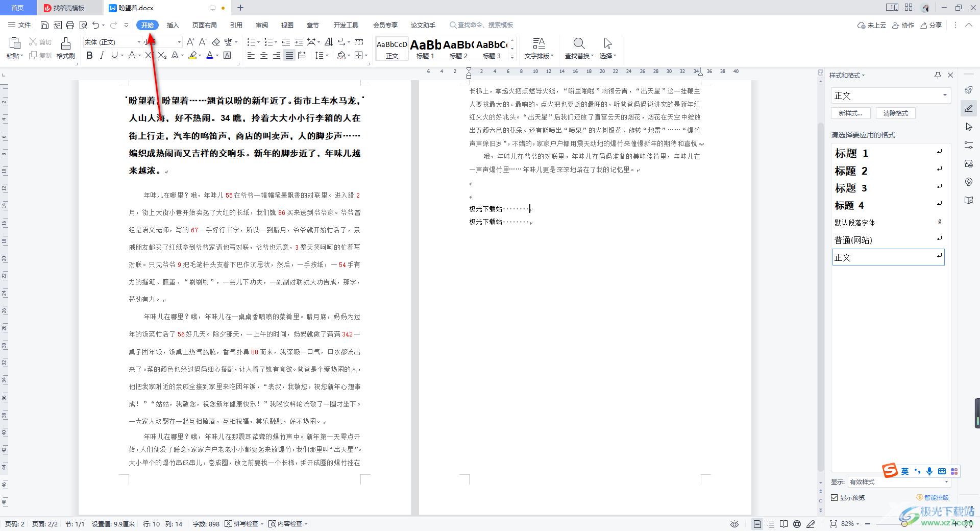Expand the styles gallery more arrow

click(512, 57)
